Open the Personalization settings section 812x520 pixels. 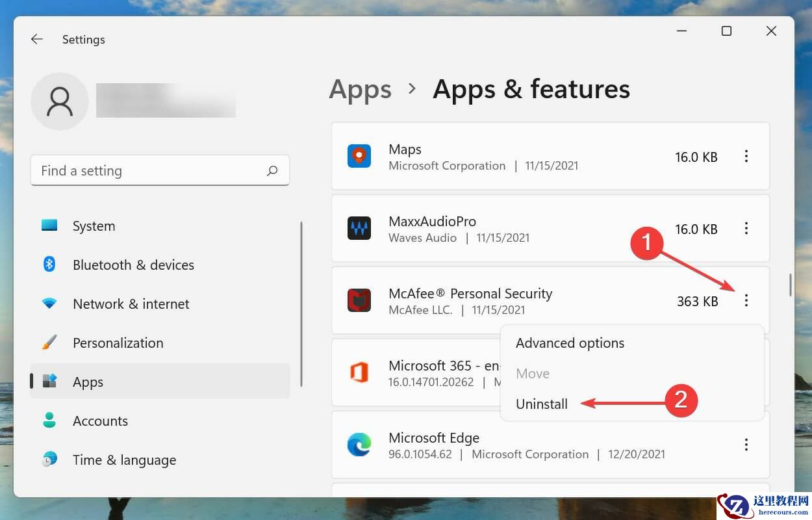click(x=118, y=343)
